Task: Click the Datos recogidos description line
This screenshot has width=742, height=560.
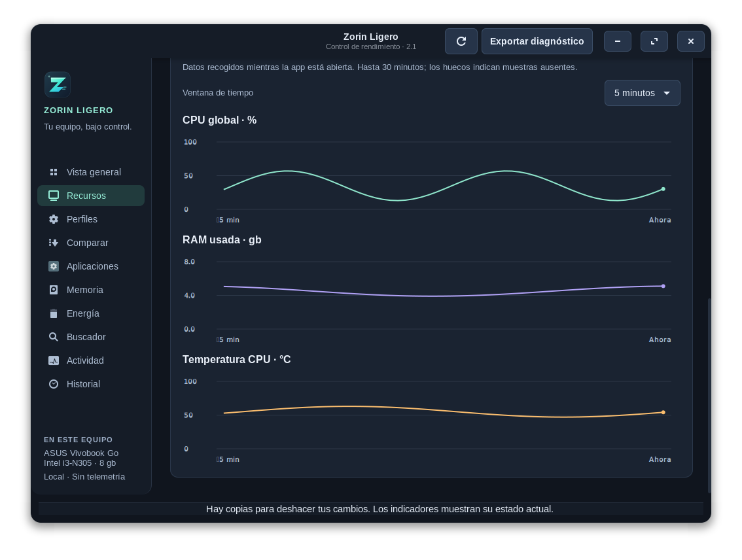Action: [x=380, y=67]
